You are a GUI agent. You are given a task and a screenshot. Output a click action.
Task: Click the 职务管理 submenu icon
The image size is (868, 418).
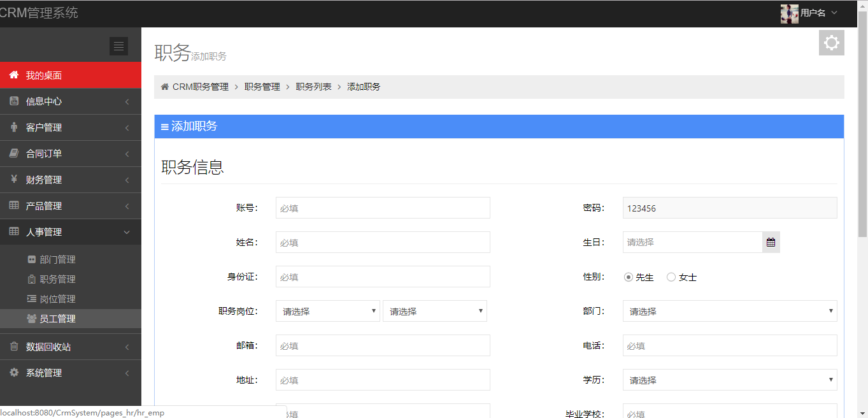point(32,279)
